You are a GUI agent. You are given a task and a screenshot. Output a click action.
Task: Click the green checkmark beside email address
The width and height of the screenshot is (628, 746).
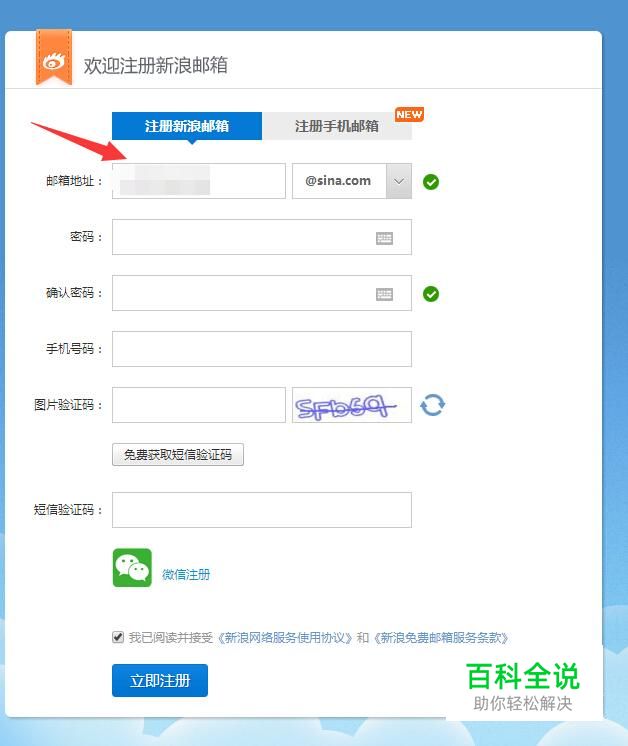coord(431,182)
